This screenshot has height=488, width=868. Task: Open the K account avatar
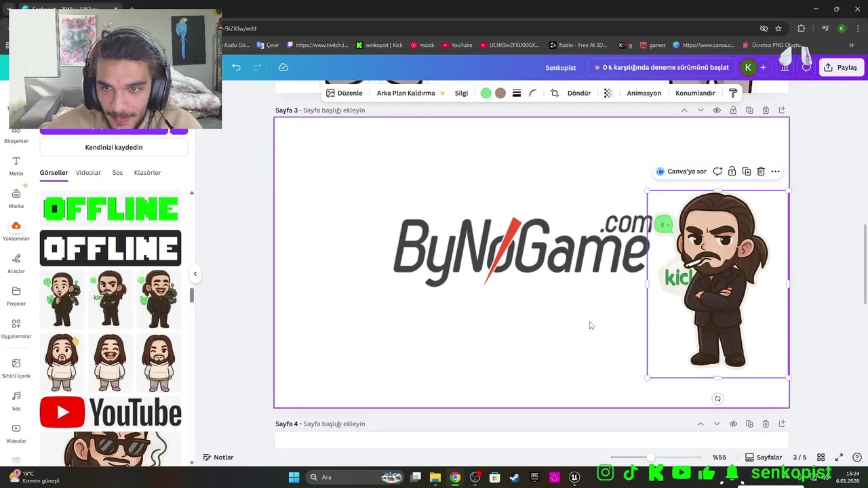click(x=748, y=67)
